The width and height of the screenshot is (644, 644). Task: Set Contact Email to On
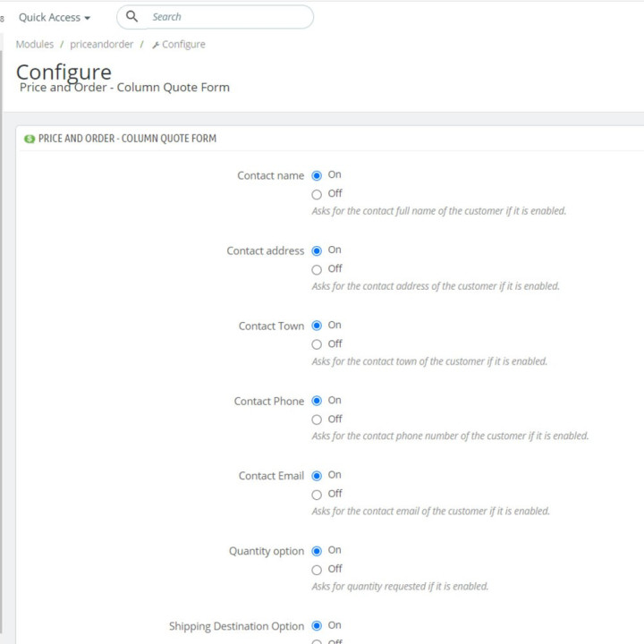(x=317, y=476)
